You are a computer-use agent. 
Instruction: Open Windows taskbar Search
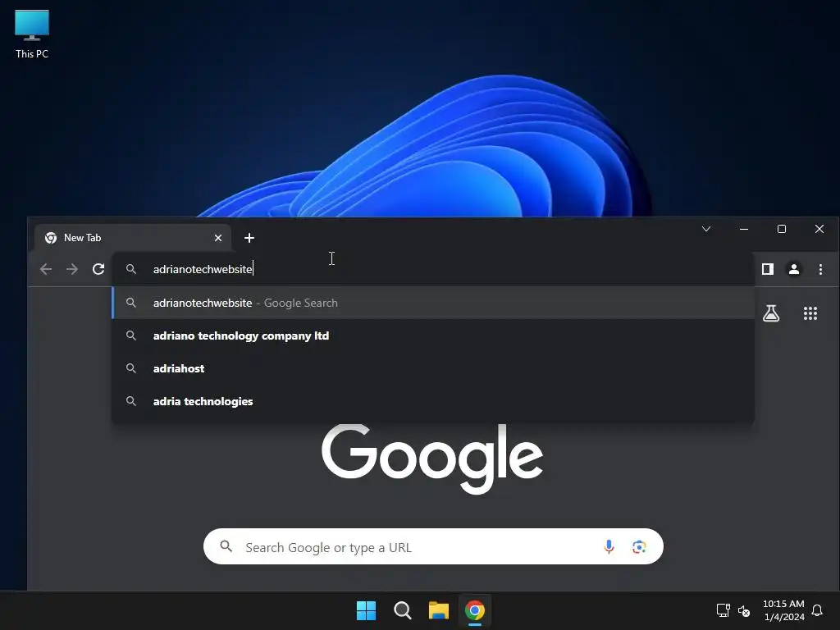[402, 610]
